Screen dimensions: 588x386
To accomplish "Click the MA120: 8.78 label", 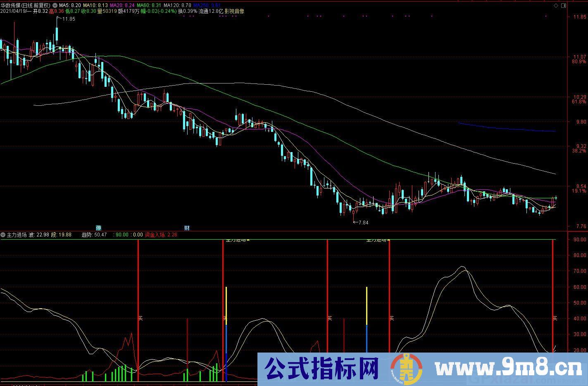I will (x=177, y=5).
